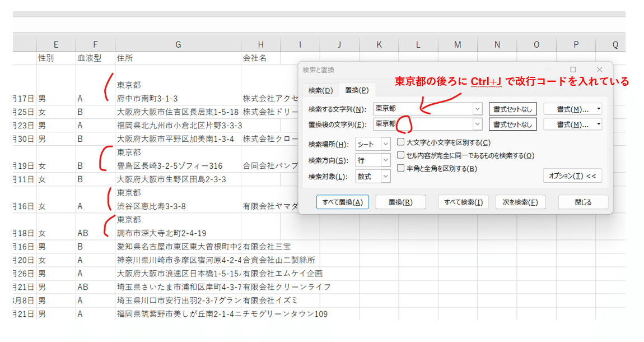Image resolution: width=644 pixels, height=342 pixels.
Task: Click the 検索する文字列 input field
Action: tap(423, 109)
